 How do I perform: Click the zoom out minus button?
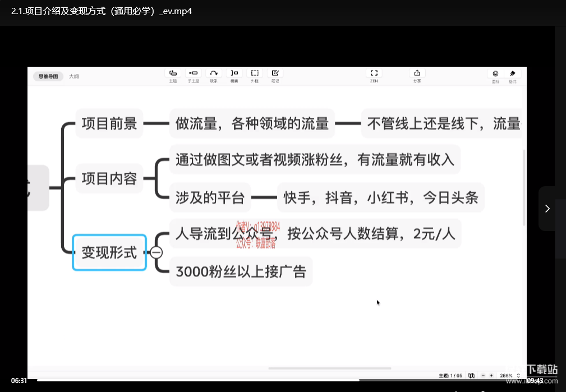[x=483, y=376]
